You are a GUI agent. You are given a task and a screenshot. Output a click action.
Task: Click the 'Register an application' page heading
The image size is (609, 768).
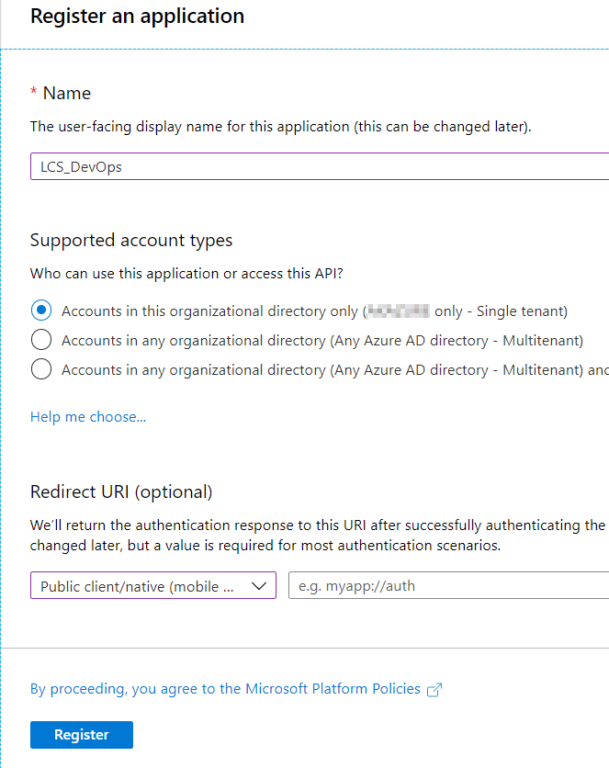pos(137,17)
